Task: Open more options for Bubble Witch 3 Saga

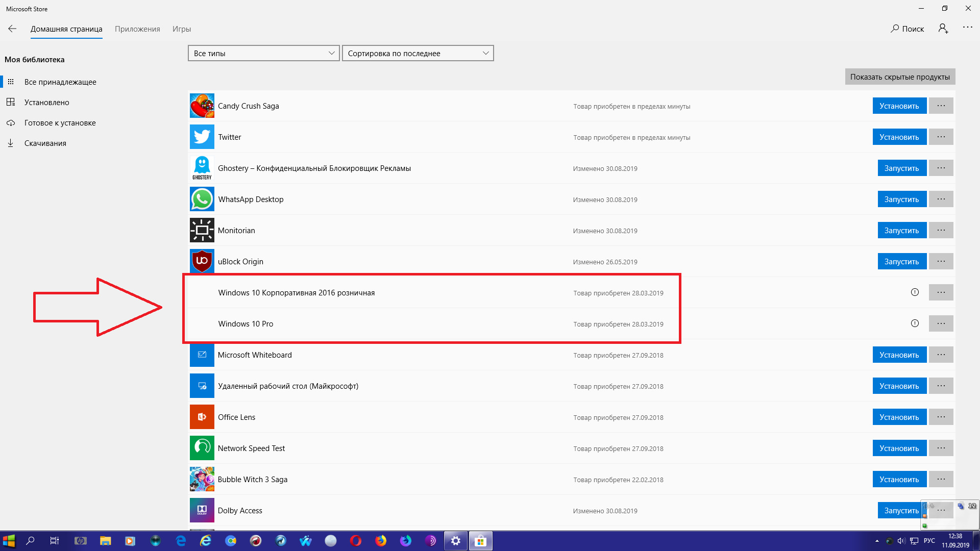Action: tap(941, 480)
